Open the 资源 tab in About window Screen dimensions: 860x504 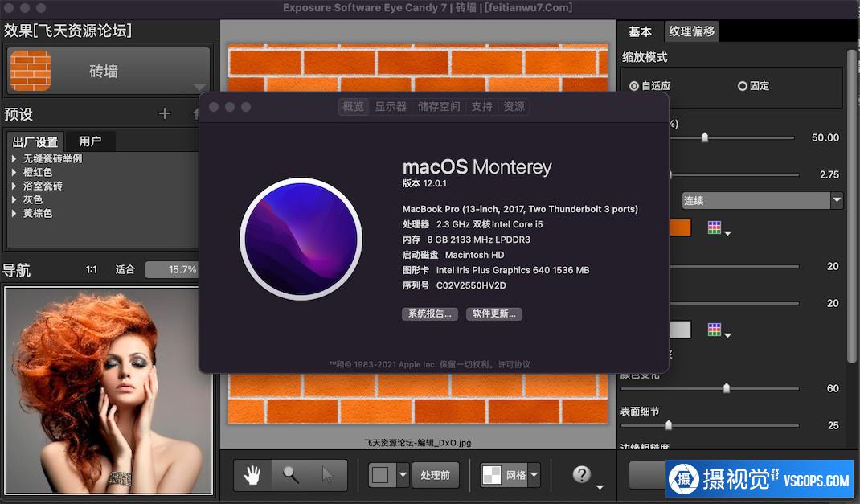click(x=514, y=106)
